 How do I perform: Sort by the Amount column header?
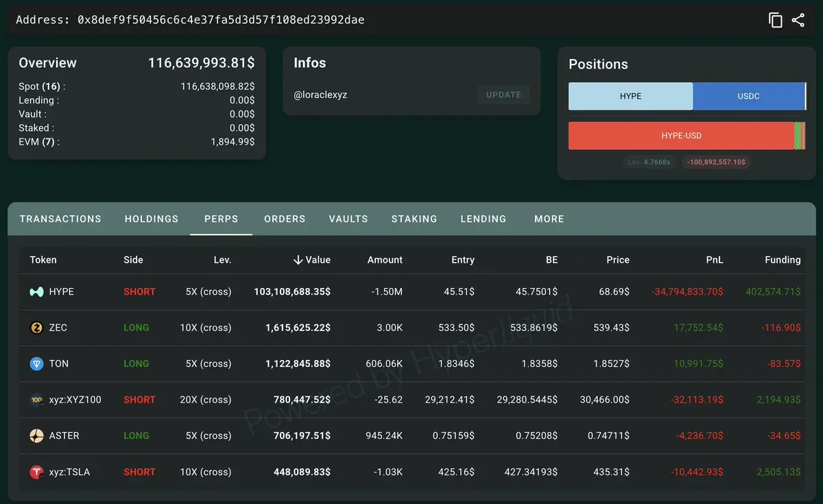click(x=385, y=260)
